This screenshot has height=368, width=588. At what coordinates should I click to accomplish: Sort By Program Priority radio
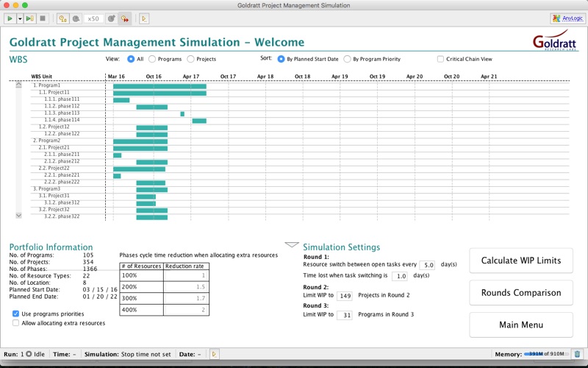click(347, 59)
